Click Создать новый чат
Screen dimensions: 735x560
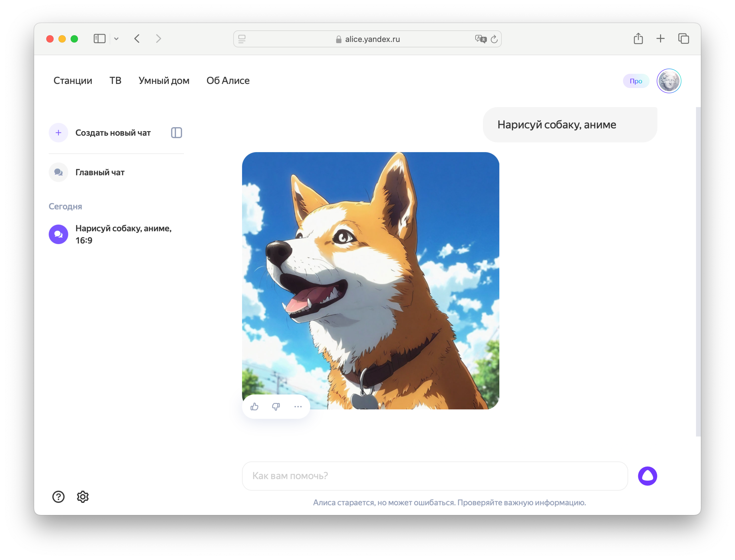click(113, 133)
